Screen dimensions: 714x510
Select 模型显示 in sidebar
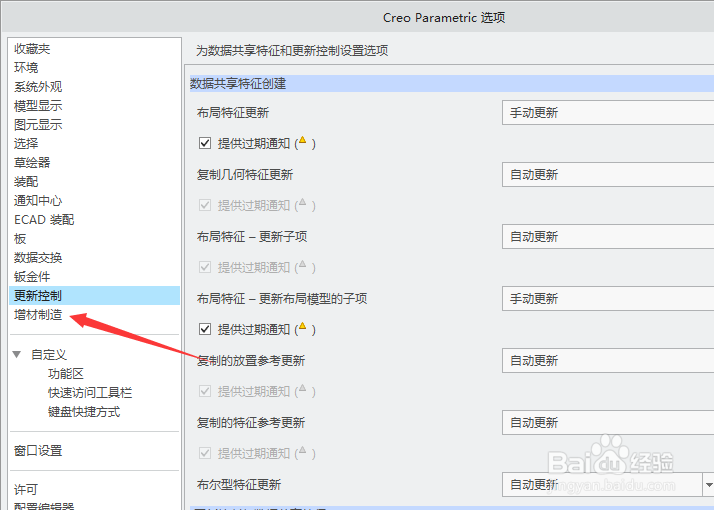[x=38, y=106]
